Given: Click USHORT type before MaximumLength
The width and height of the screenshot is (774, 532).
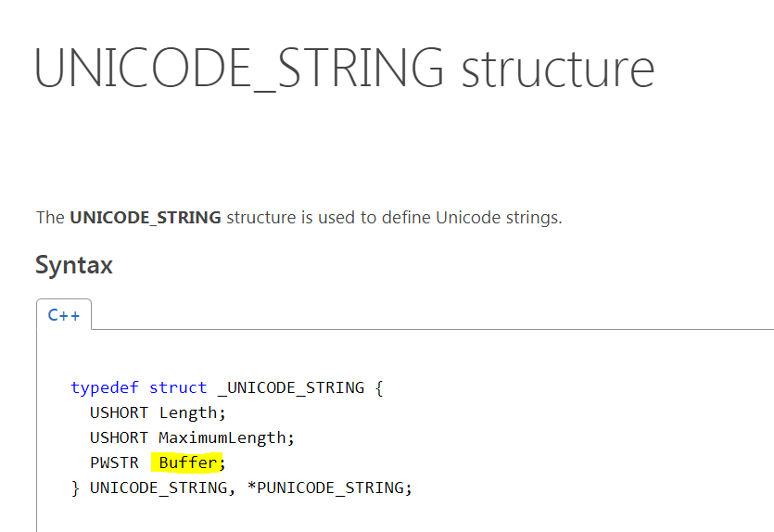Looking at the screenshot, I should tap(120, 437).
